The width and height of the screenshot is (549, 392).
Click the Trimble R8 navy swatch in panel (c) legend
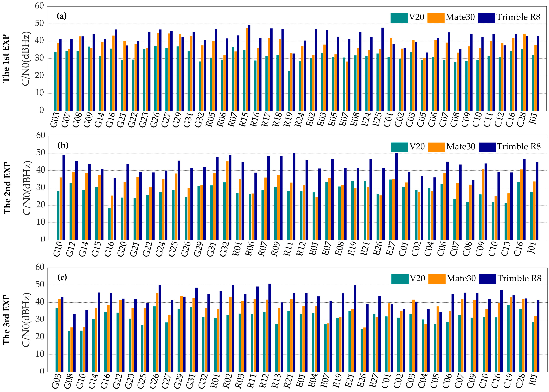[488, 279]
